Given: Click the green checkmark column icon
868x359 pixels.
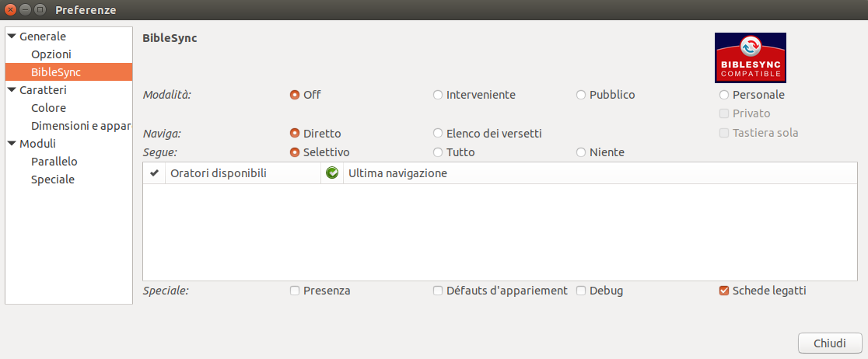Looking at the screenshot, I should [332, 173].
